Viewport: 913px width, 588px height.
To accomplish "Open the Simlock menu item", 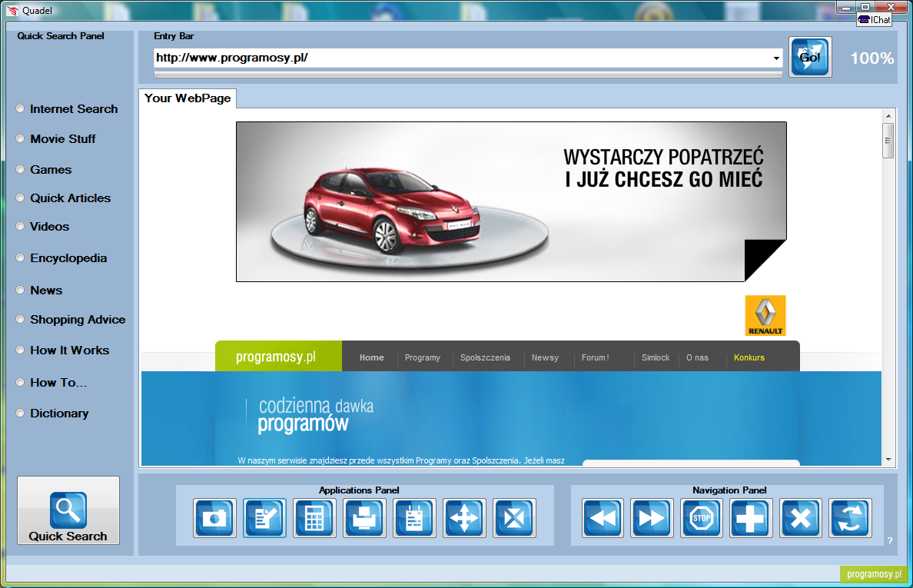I will (x=656, y=357).
